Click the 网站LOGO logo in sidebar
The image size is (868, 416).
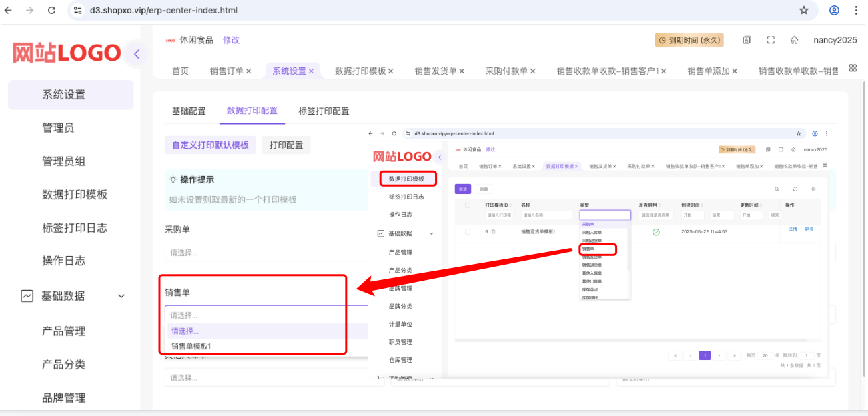click(67, 53)
